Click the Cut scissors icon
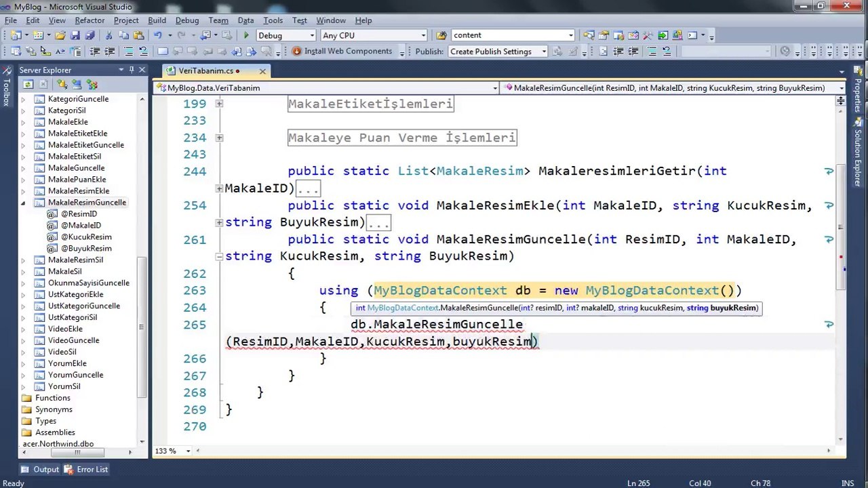Viewport: 868px width, 488px height. 109,35
